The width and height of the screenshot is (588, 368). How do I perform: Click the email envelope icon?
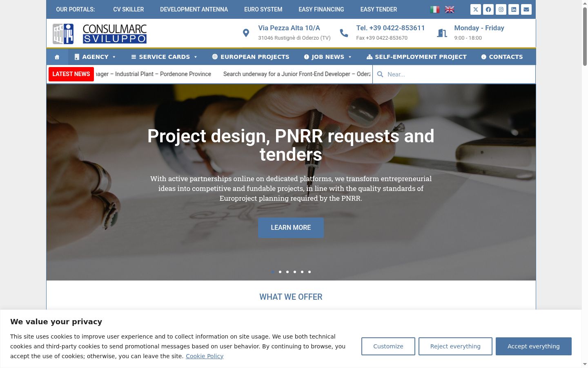coord(526,9)
